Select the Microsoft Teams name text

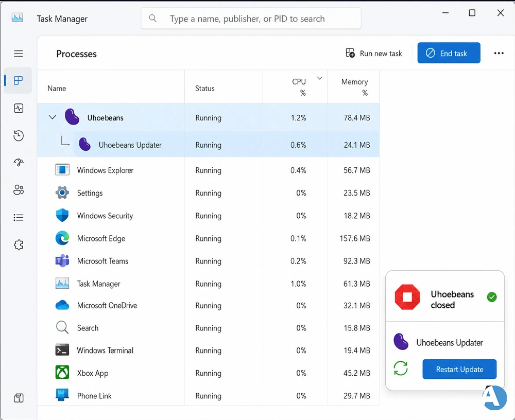[x=102, y=261]
